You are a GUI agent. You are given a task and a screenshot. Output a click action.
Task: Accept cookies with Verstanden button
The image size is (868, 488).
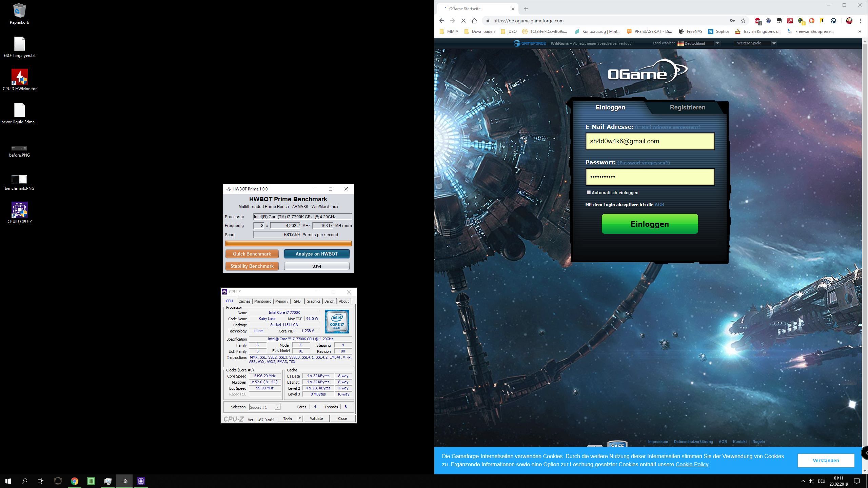pyautogui.click(x=826, y=461)
